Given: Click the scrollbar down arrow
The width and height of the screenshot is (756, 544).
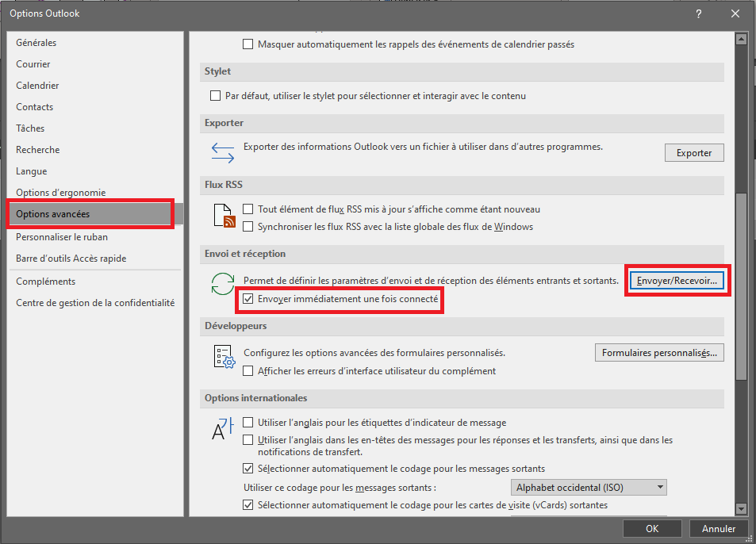Looking at the screenshot, I should (741, 508).
